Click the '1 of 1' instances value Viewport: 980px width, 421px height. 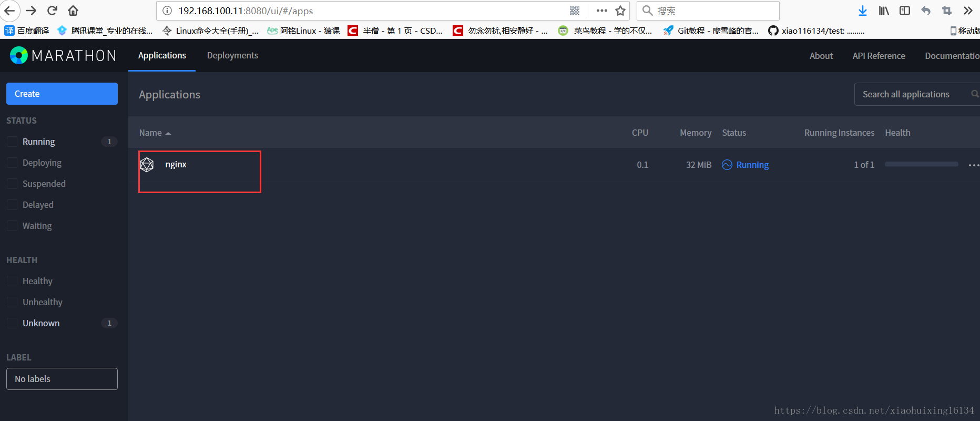pos(864,165)
